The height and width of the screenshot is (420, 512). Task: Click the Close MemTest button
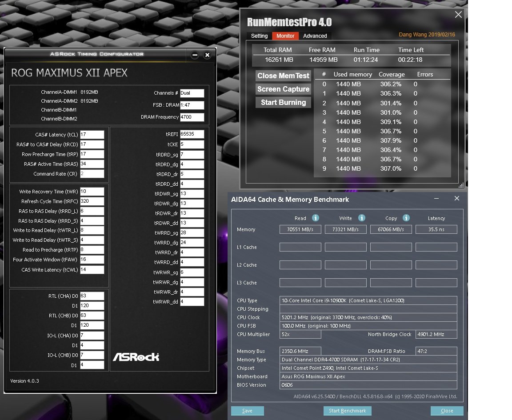point(283,76)
